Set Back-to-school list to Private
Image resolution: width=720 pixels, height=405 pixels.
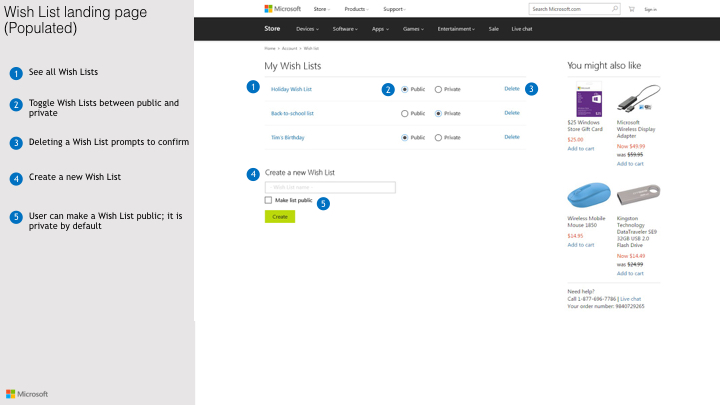click(438, 113)
